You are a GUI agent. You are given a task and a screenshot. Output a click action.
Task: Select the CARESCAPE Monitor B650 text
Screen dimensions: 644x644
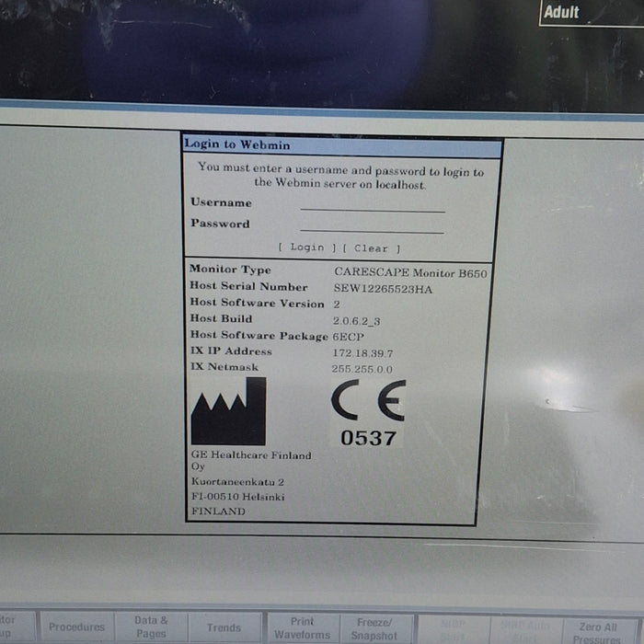pos(410,272)
